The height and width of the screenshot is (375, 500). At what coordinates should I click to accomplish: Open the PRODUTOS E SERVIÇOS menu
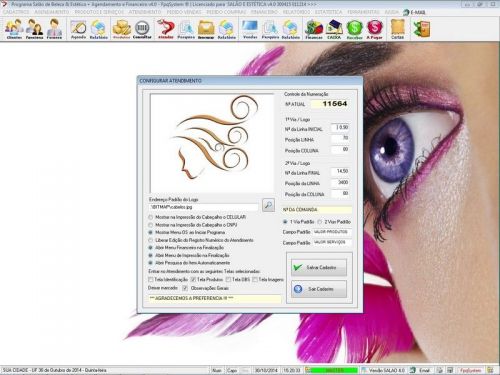click(99, 12)
